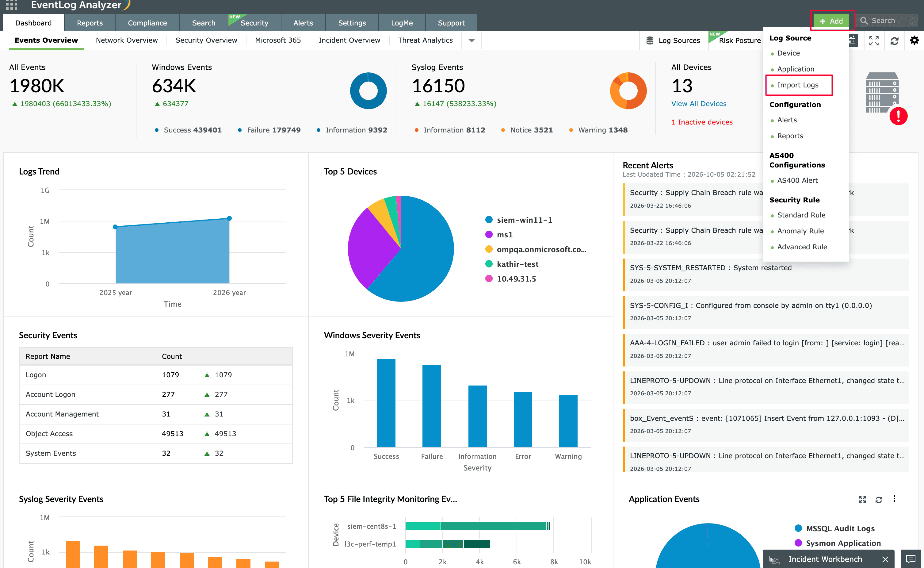Select AS400 Alert menu entry
Screen dimensions: 924x568
pyautogui.click(x=797, y=180)
